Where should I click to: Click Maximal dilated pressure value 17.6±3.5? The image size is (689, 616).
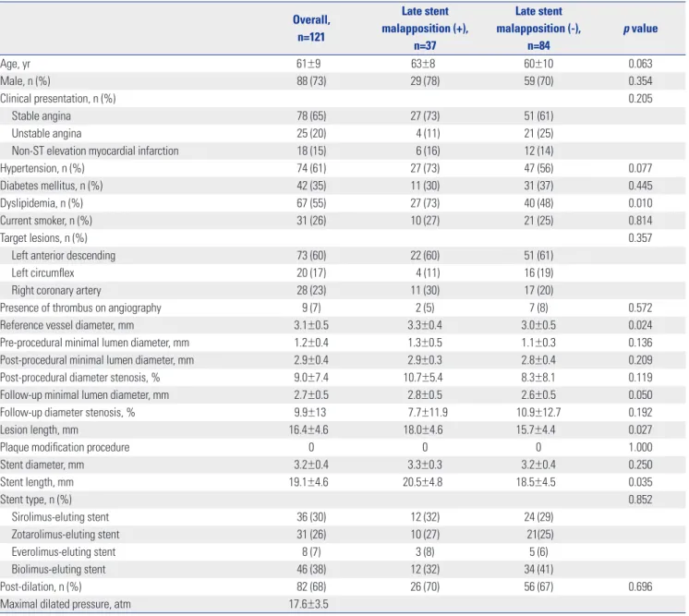click(x=308, y=604)
